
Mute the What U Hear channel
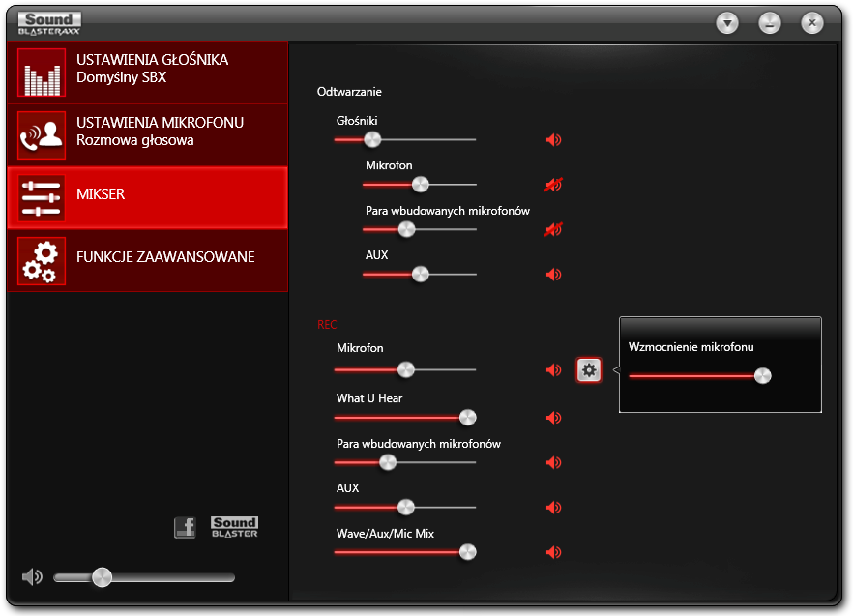tap(553, 418)
